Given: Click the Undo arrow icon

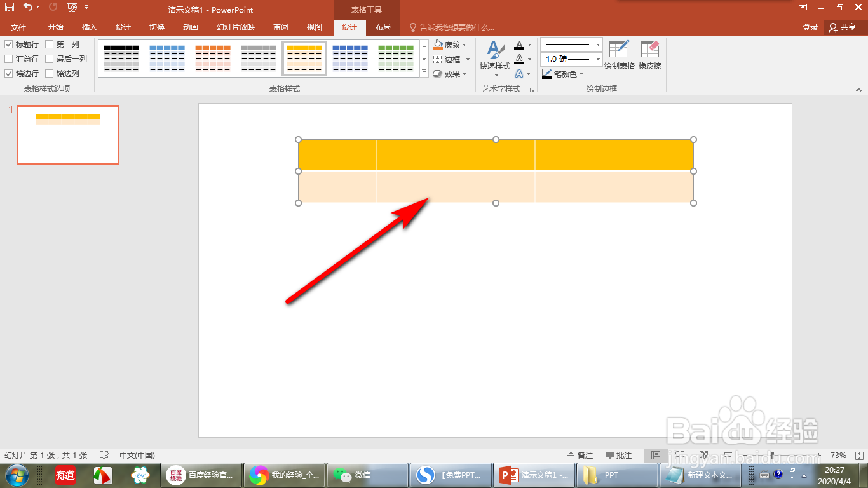Looking at the screenshot, I should tap(28, 8).
